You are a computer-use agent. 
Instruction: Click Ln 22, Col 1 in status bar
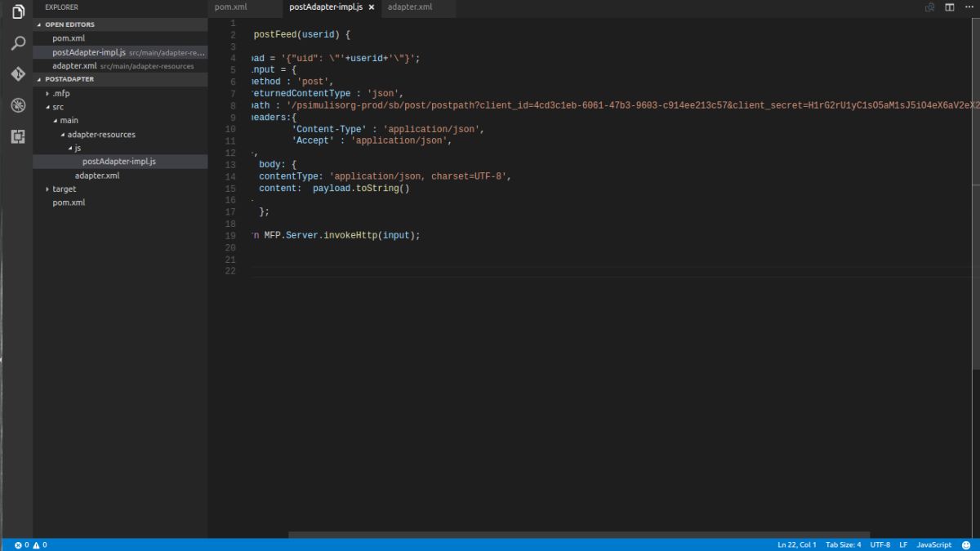(796, 544)
